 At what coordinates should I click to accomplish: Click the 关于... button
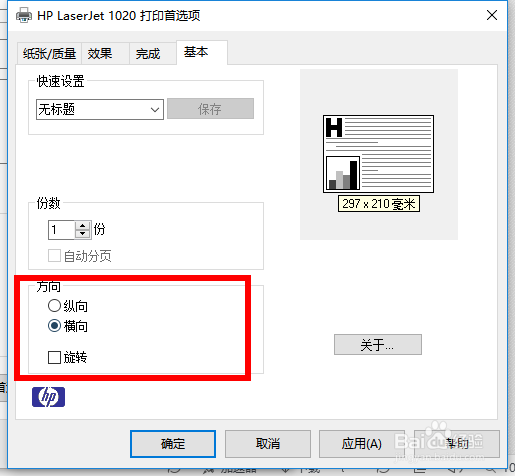(x=378, y=345)
